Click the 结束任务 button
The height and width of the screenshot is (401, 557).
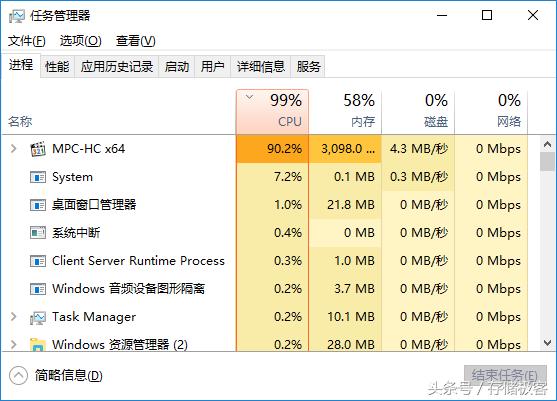pos(505,375)
